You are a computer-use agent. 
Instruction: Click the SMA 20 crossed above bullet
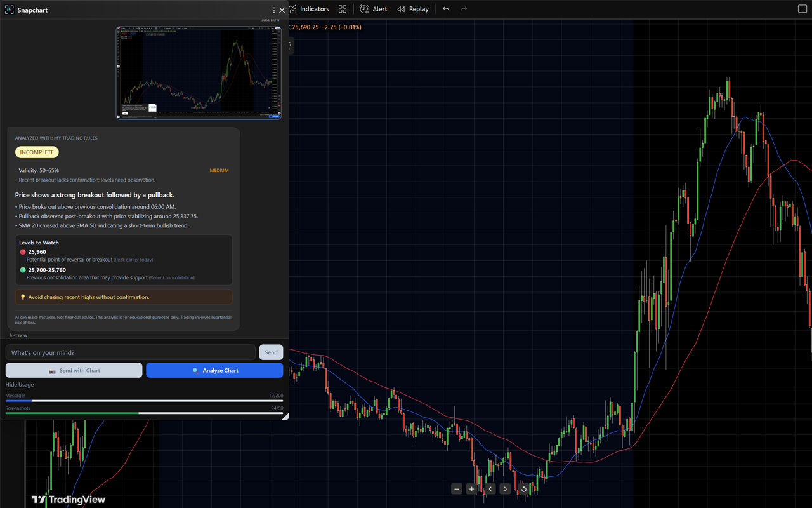(102, 225)
